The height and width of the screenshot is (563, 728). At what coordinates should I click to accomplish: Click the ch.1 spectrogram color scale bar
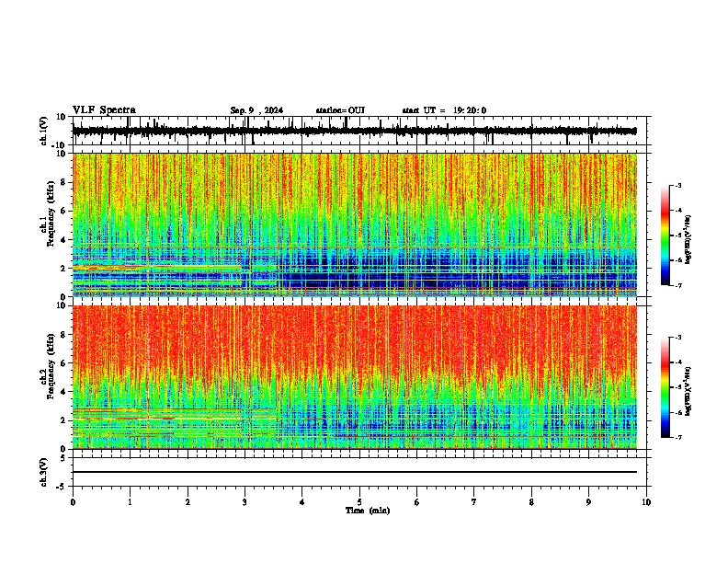665,236
